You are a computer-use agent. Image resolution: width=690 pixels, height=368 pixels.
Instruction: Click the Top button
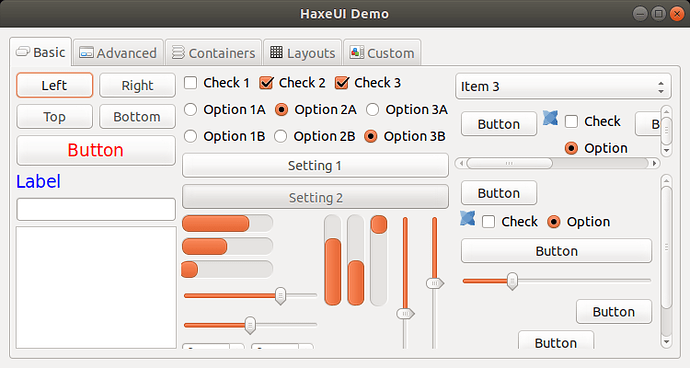point(55,117)
